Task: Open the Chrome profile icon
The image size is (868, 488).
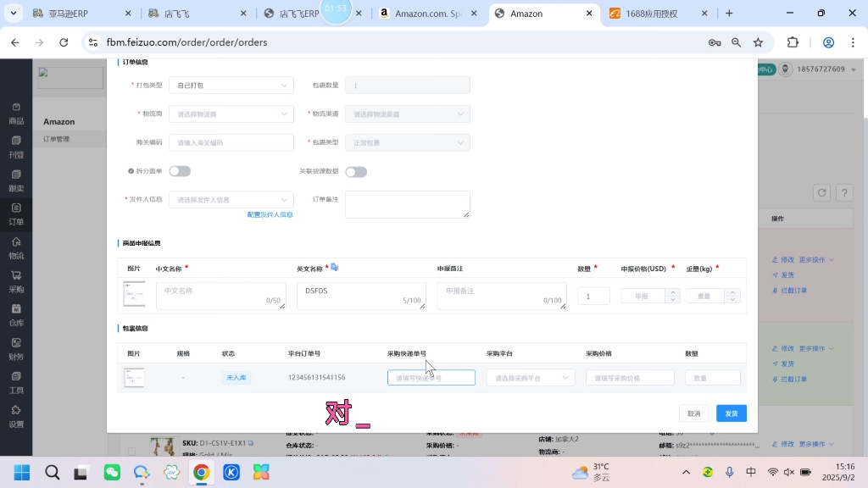Action: (828, 42)
